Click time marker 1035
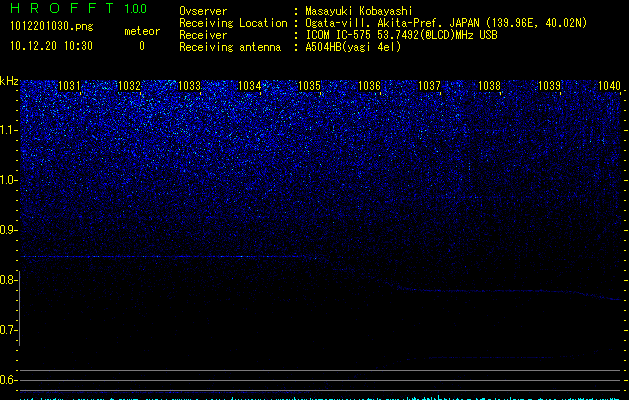The image size is (629, 400). point(310,86)
